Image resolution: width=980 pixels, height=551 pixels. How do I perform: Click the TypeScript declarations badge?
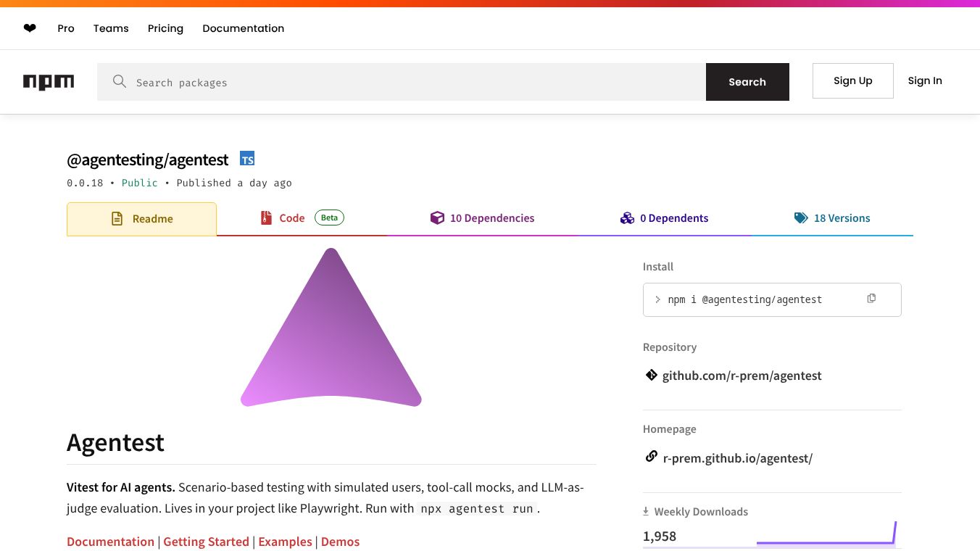247,159
